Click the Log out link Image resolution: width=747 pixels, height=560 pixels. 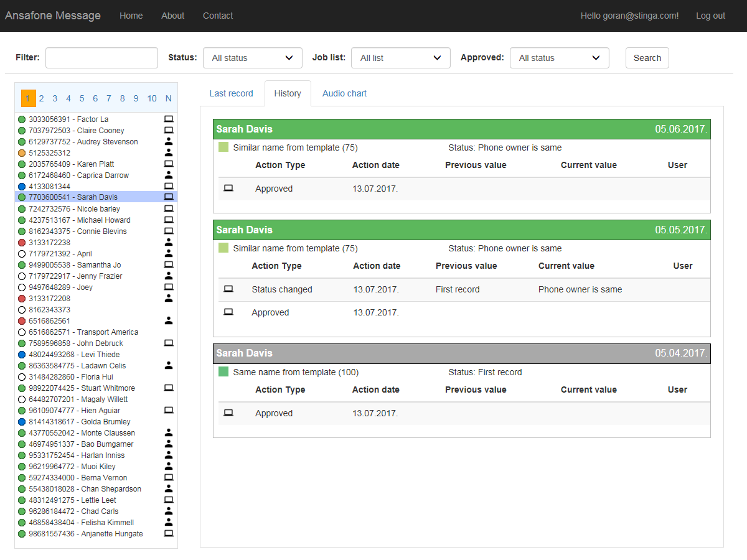click(710, 16)
